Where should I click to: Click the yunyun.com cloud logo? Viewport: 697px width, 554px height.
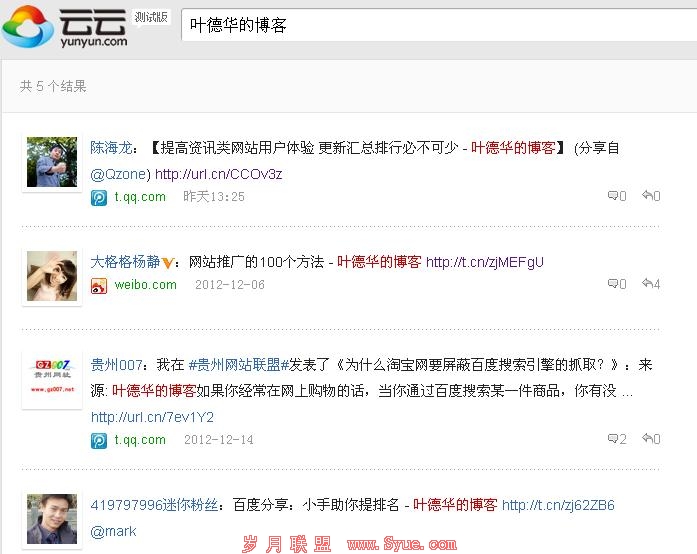(64, 27)
